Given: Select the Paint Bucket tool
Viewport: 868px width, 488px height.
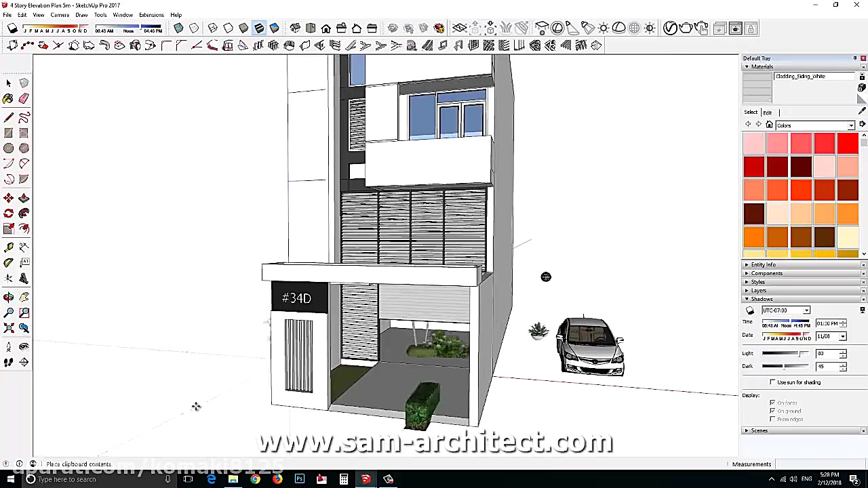Looking at the screenshot, I should [8, 98].
